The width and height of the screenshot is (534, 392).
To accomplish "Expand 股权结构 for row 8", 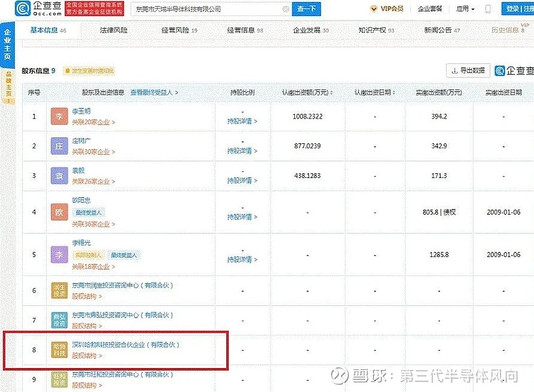I will 87,355.
